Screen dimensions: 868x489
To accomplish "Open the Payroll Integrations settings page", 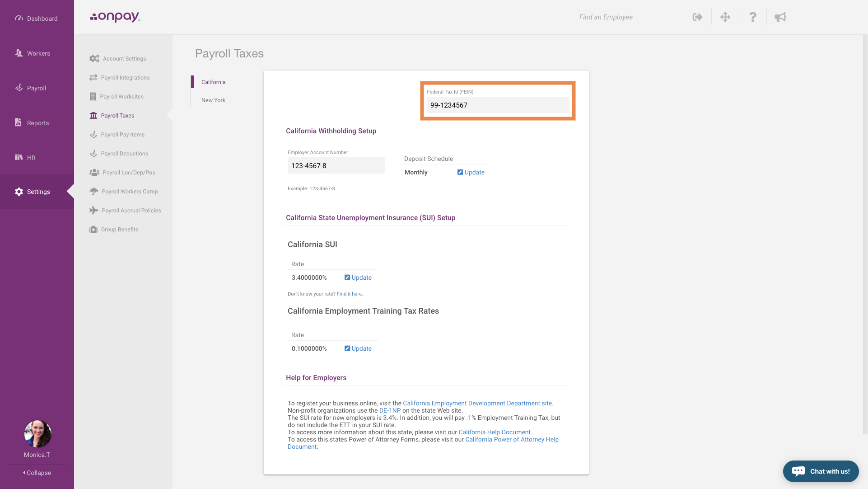I will [x=125, y=77].
